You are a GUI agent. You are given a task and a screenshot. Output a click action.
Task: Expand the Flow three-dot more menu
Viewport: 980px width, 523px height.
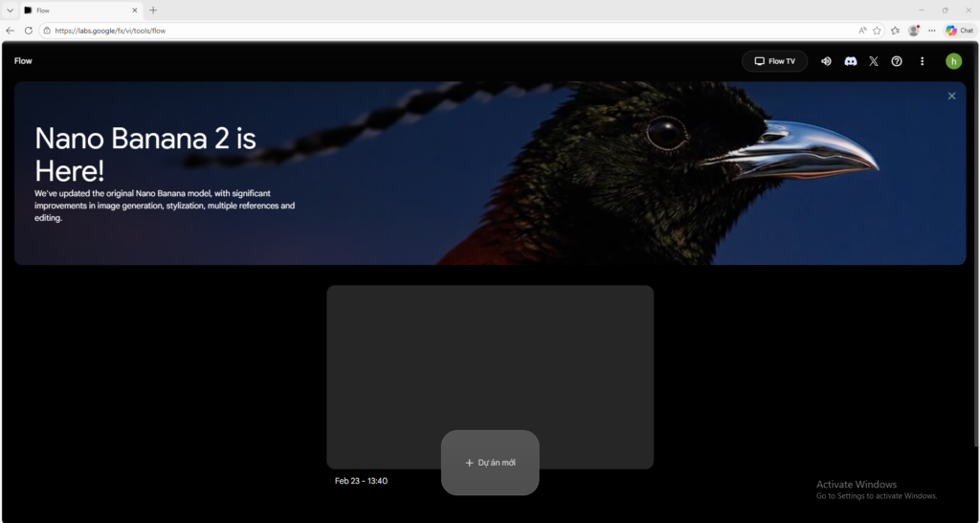(x=922, y=61)
